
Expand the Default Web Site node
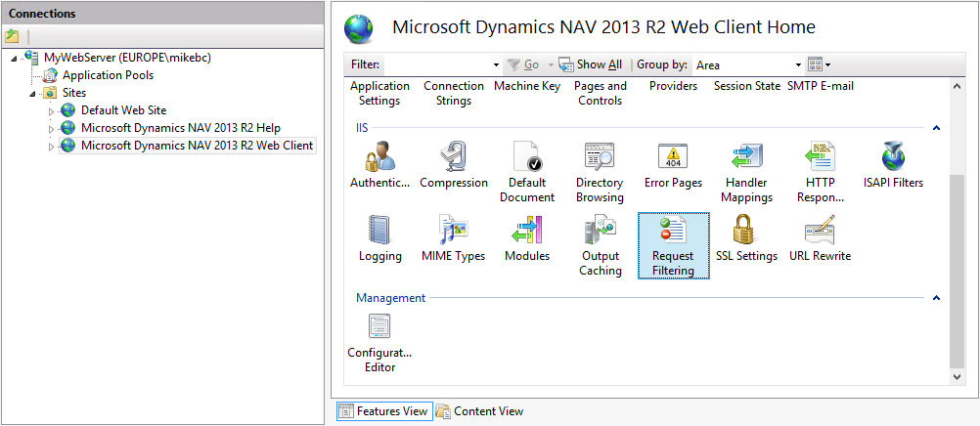[x=52, y=111]
